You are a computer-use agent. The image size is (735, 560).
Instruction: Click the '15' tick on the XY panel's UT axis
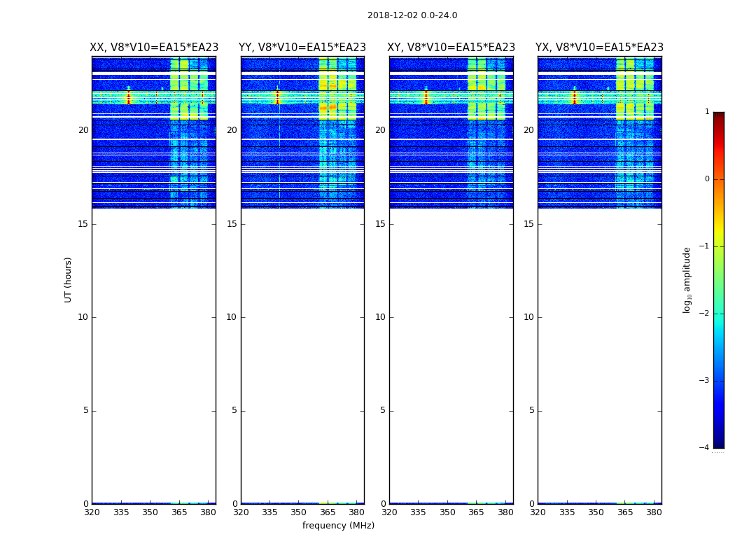pos(380,224)
